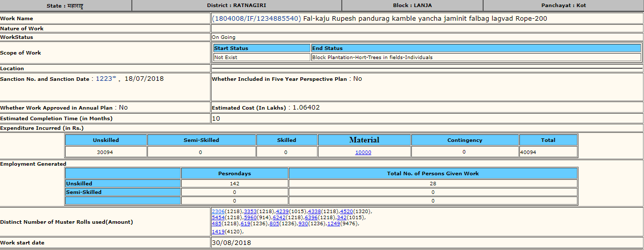Select the On Going work status value
The height and width of the screenshot is (250, 644).
(224, 37)
